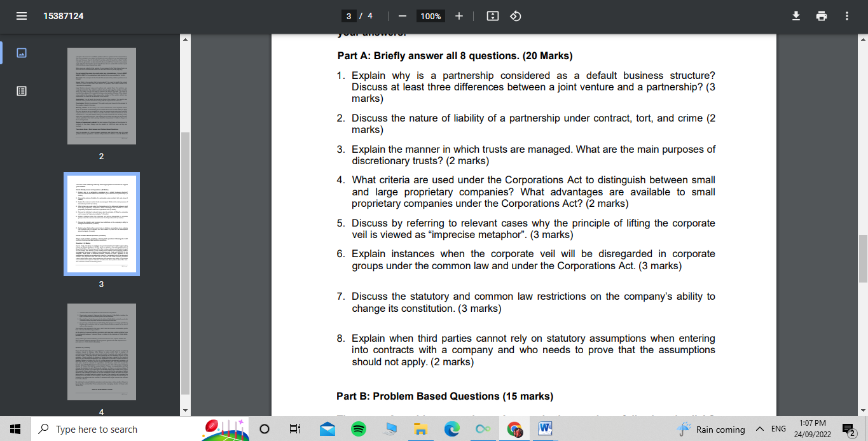Open the Chrome PDF viewer menu
This screenshot has width=868, height=441.
pos(21,15)
